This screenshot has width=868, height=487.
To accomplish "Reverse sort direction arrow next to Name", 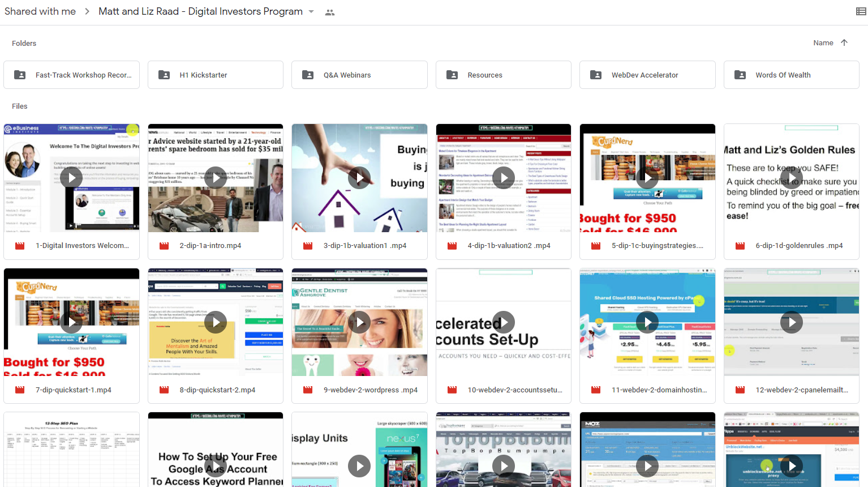I will [x=844, y=42].
